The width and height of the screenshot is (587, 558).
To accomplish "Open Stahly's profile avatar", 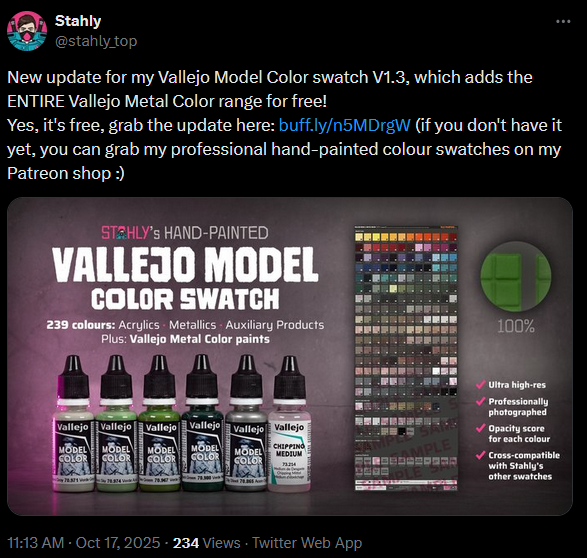I will 27,31.
